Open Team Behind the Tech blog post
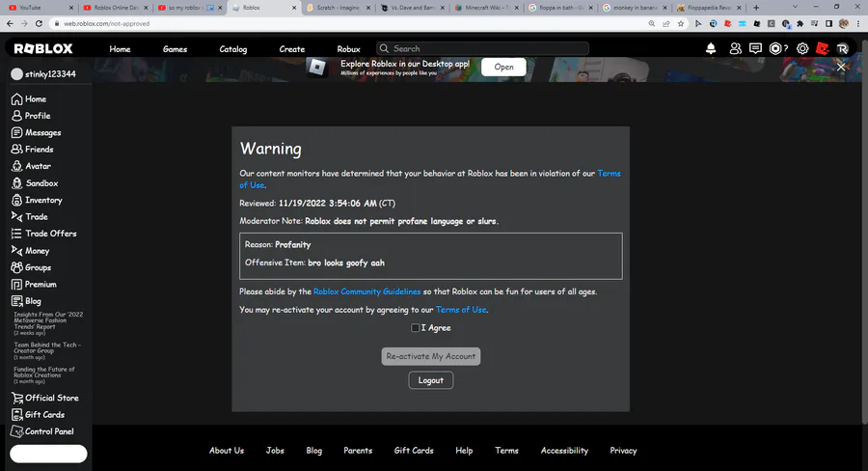Viewport: 868px width, 471px height. pyautogui.click(x=47, y=350)
